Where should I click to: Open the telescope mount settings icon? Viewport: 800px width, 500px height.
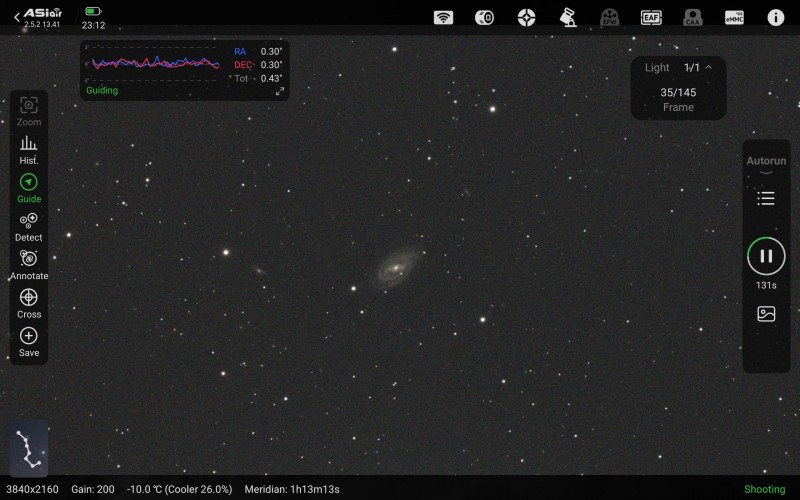568,18
